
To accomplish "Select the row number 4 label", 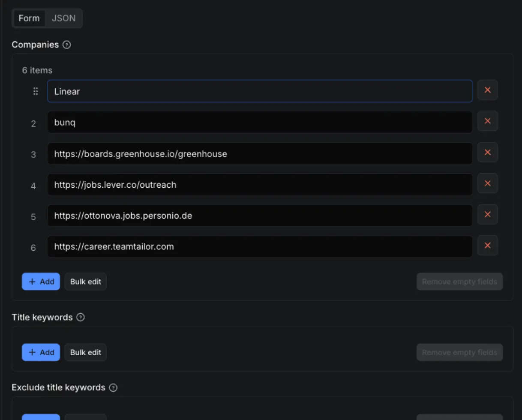I will click(x=33, y=186).
